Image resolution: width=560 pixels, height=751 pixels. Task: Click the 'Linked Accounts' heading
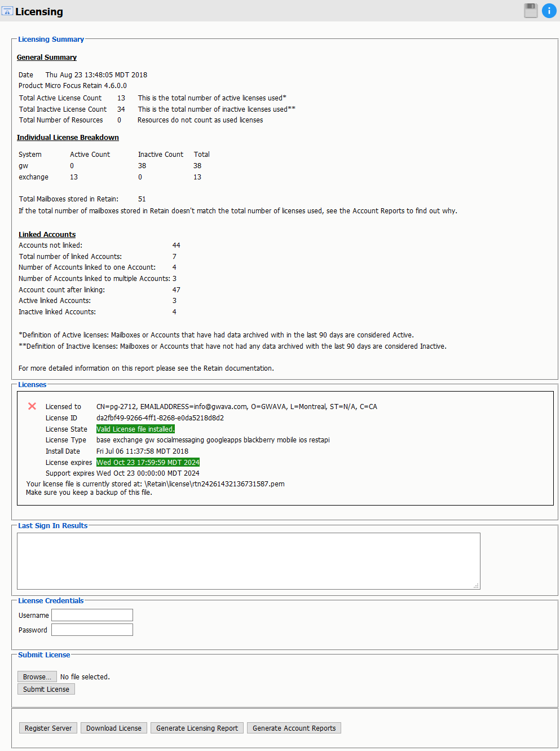point(47,235)
